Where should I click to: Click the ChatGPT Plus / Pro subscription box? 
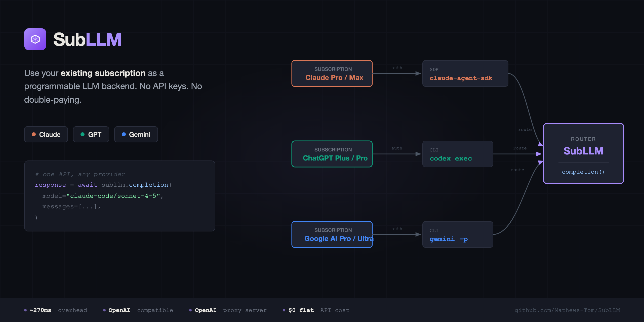pos(332,154)
